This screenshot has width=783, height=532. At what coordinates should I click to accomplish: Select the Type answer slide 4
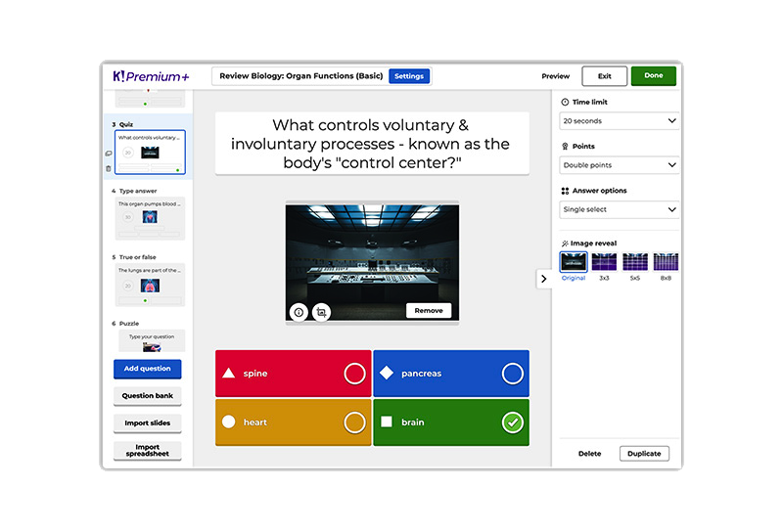[x=151, y=218]
